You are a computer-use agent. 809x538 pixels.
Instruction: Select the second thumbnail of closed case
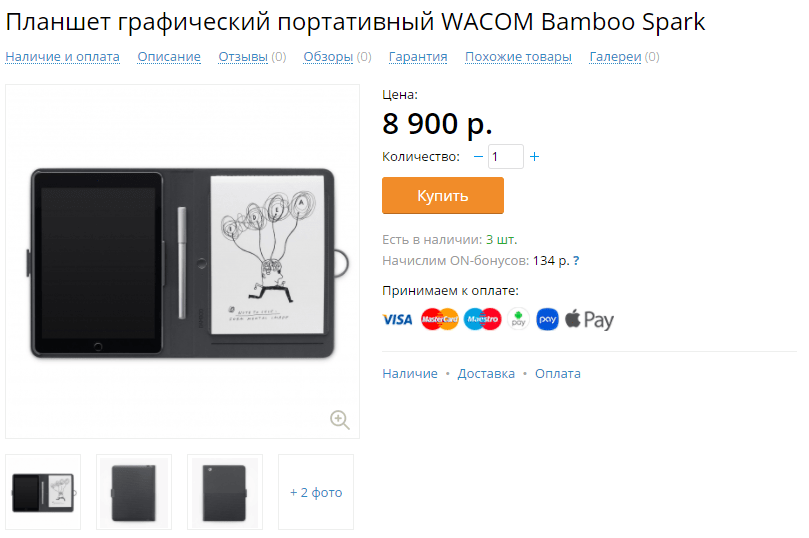(134, 492)
